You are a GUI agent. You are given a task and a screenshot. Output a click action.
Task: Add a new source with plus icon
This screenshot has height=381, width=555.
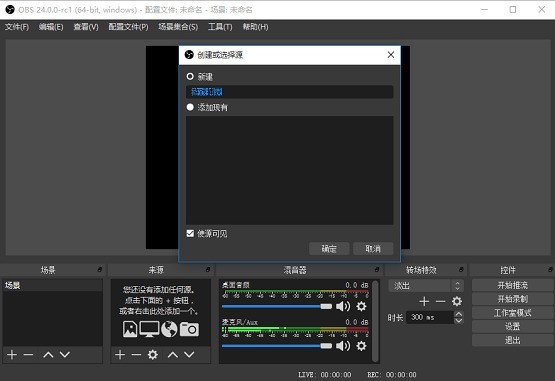[120, 354]
